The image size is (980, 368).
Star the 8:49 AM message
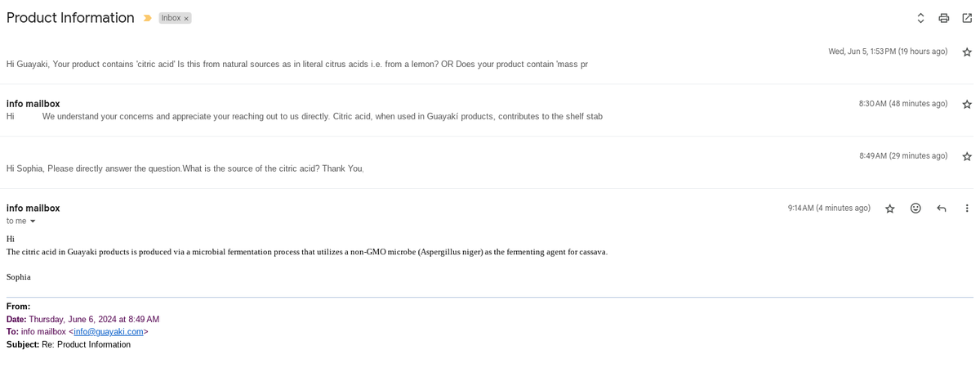(967, 156)
